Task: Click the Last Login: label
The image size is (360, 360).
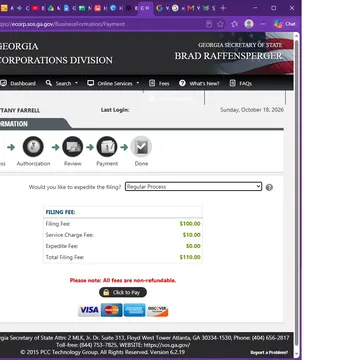Action: point(115,110)
